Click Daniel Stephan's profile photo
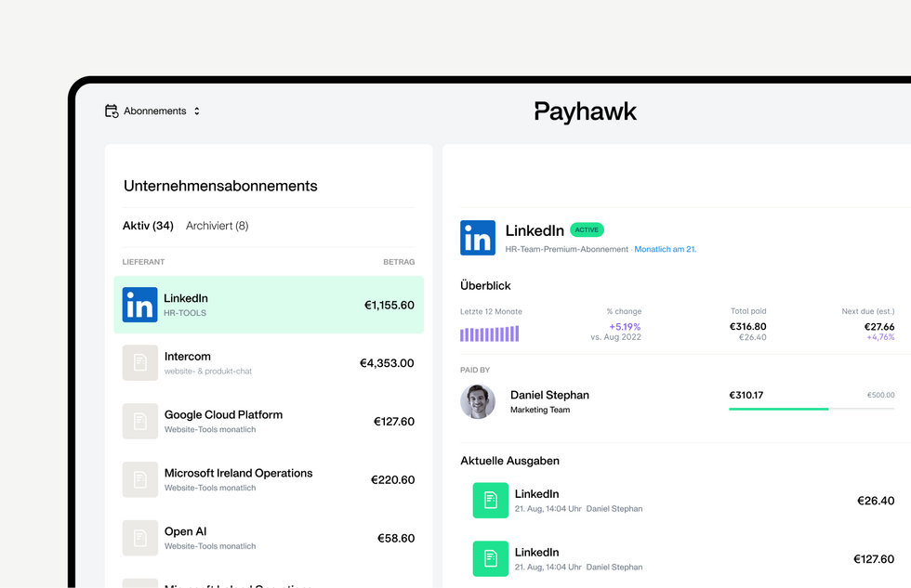 478,401
